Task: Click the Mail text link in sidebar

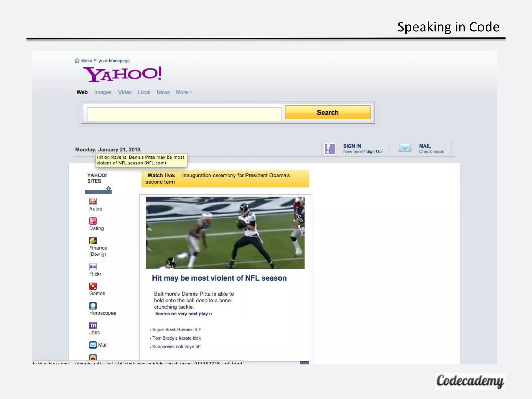Action: click(x=103, y=345)
